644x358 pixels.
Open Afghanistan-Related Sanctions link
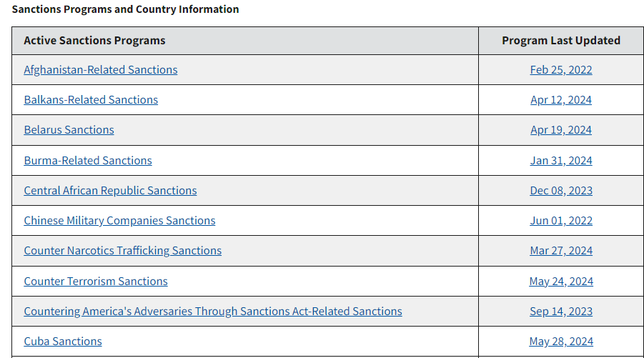pyautogui.click(x=101, y=70)
